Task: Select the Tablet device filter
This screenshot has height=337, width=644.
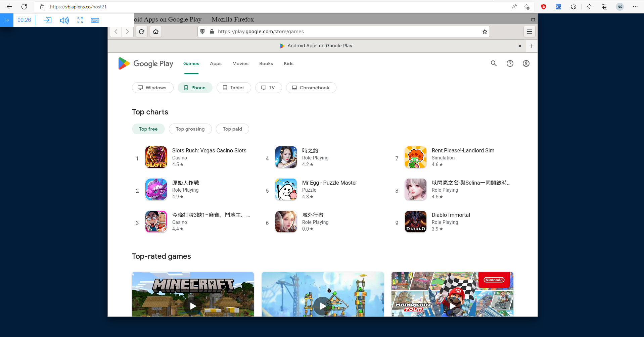Action: point(234,88)
